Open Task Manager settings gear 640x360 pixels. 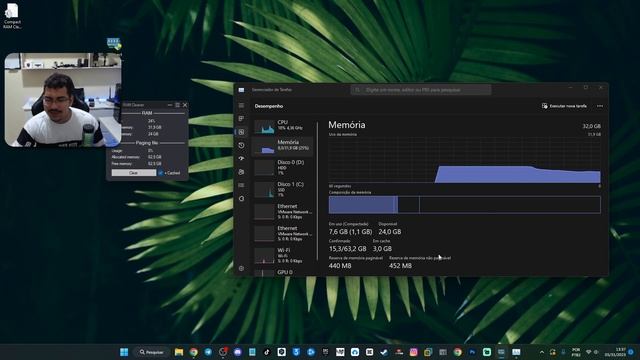pos(241,268)
